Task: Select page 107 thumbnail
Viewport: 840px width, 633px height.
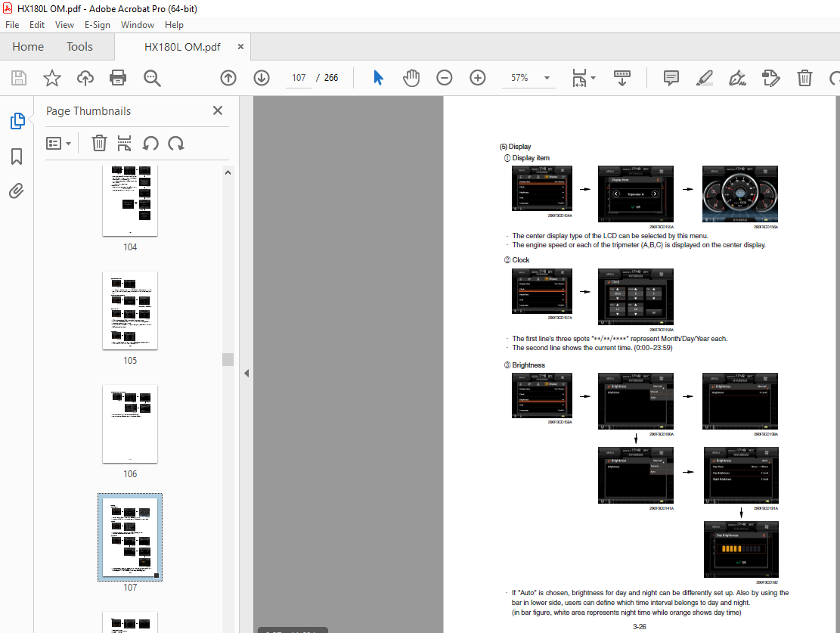Action: (x=130, y=538)
